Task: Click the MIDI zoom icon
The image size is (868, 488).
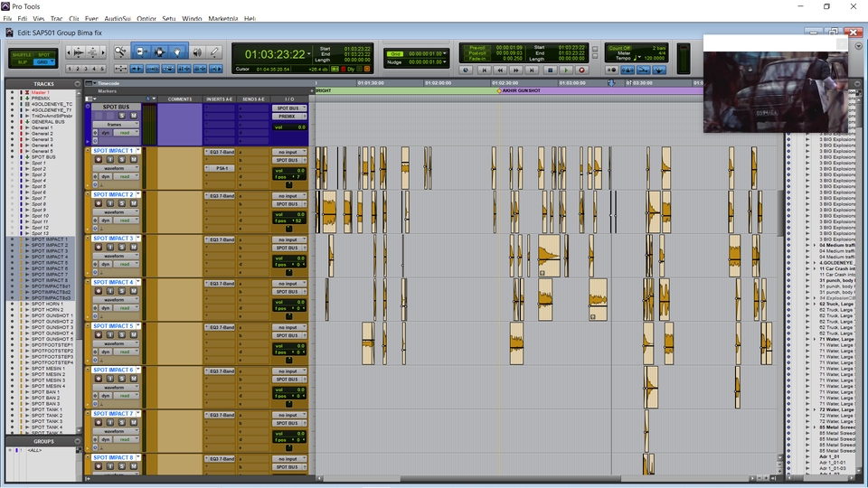Action: pos(92,52)
